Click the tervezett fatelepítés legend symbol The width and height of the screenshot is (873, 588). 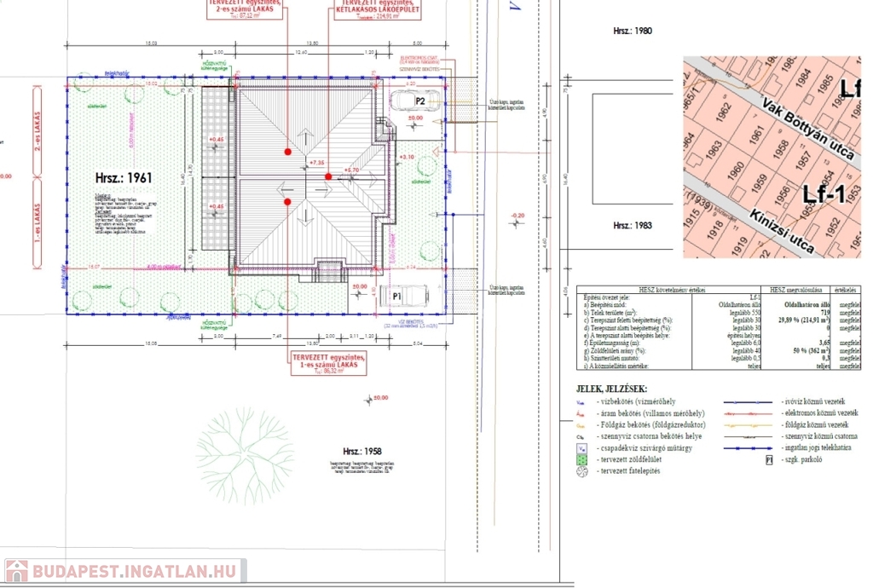point(581,470)
